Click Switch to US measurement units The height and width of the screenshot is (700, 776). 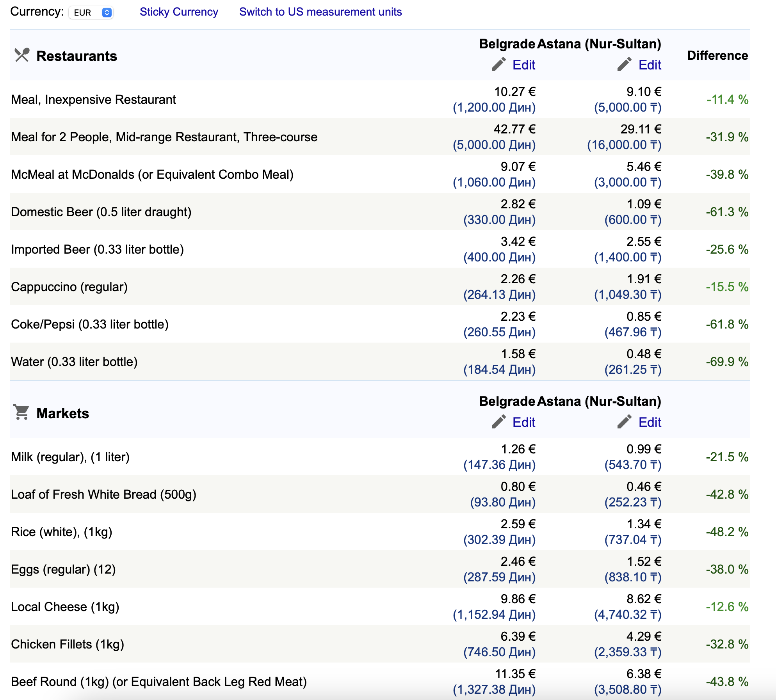coord(320,12)
